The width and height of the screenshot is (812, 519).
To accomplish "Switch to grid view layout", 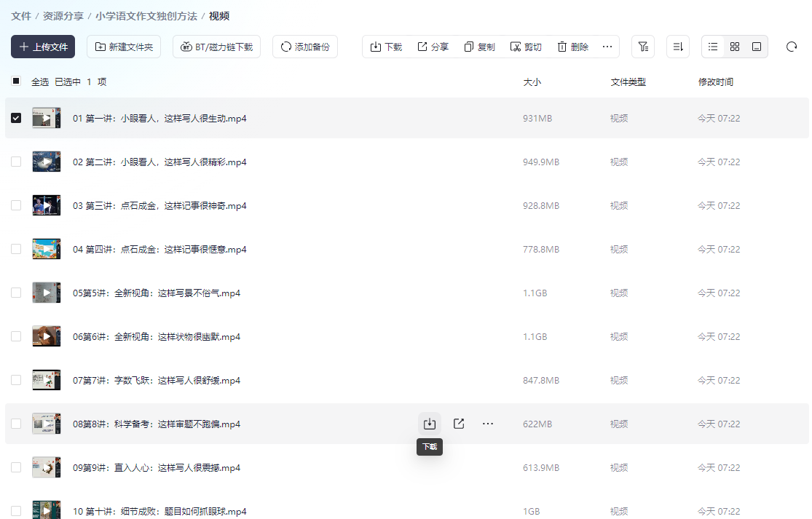I will pyautogui.click(x=735, y=47).
